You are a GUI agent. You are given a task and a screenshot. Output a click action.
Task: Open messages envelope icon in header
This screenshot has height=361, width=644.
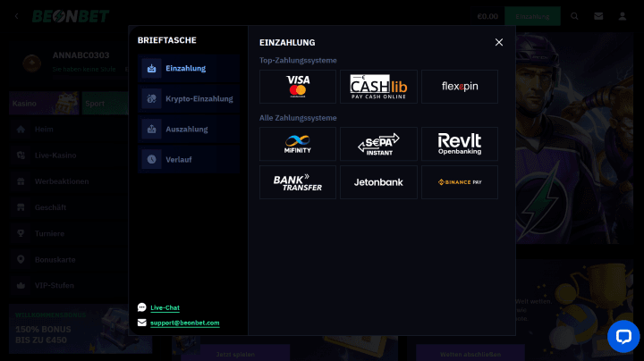click(598, 16)
